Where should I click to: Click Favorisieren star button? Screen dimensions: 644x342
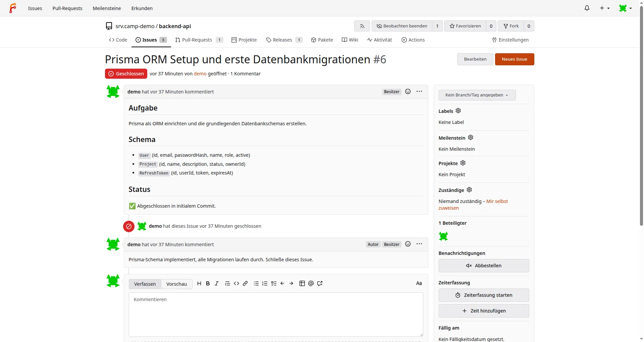tap(465, 26)
